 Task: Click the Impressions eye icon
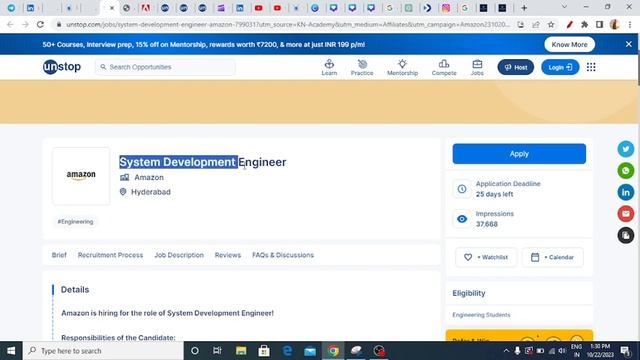click(462, 219)
